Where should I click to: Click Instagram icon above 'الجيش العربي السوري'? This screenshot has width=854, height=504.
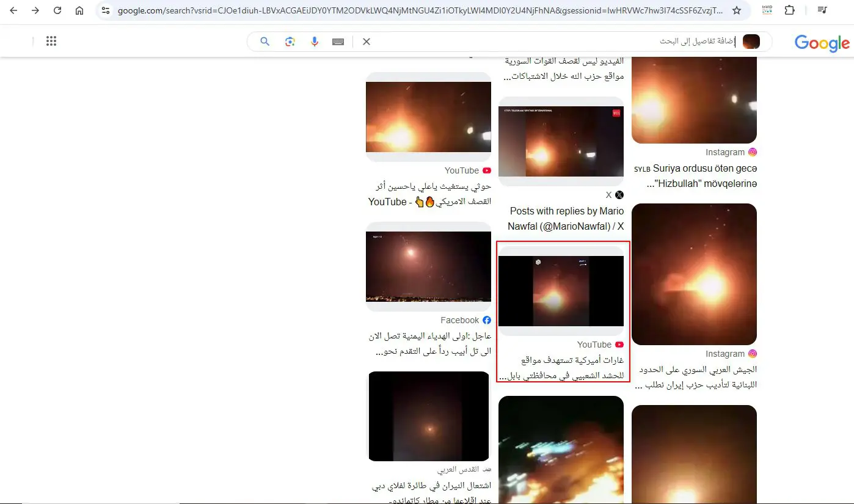[753, 354]
